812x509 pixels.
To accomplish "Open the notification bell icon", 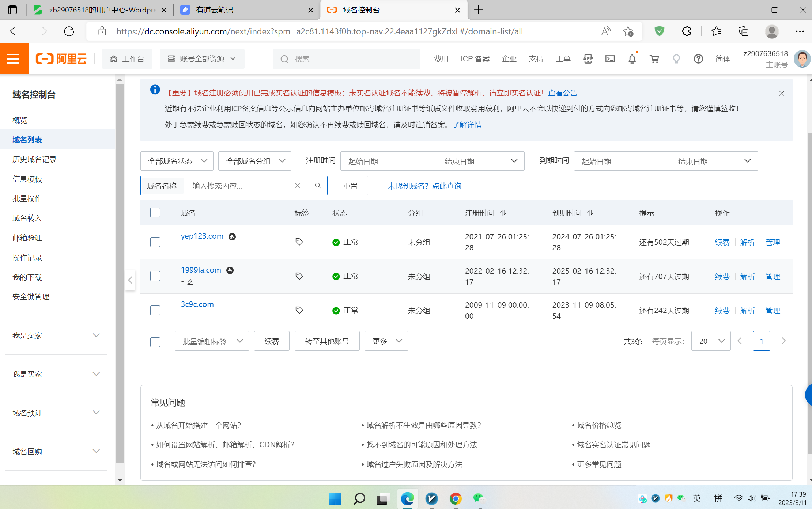I will [x=632, y=59].
